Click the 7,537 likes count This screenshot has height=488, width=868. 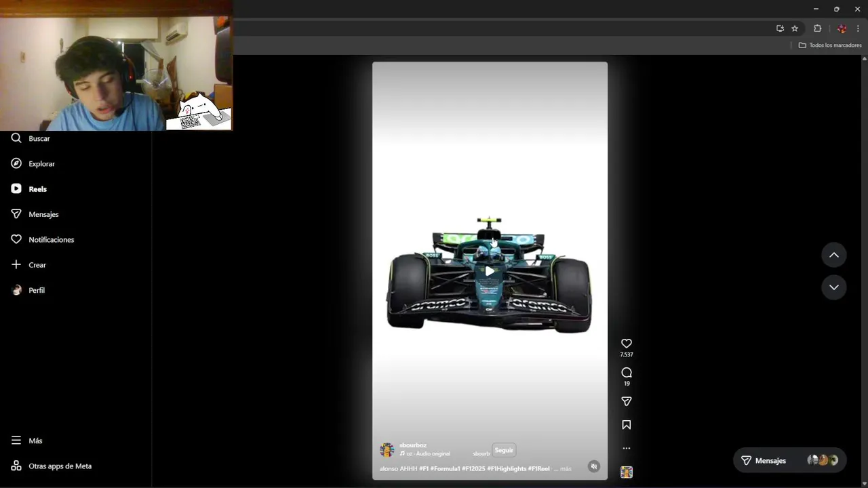click(x=627, y=354)
